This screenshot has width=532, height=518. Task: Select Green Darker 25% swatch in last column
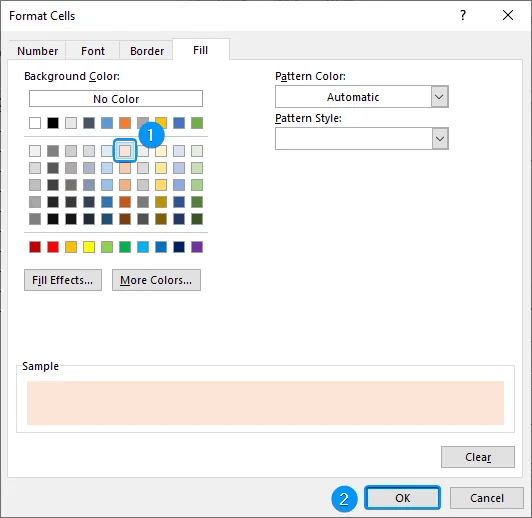click(x=197, y=202)
